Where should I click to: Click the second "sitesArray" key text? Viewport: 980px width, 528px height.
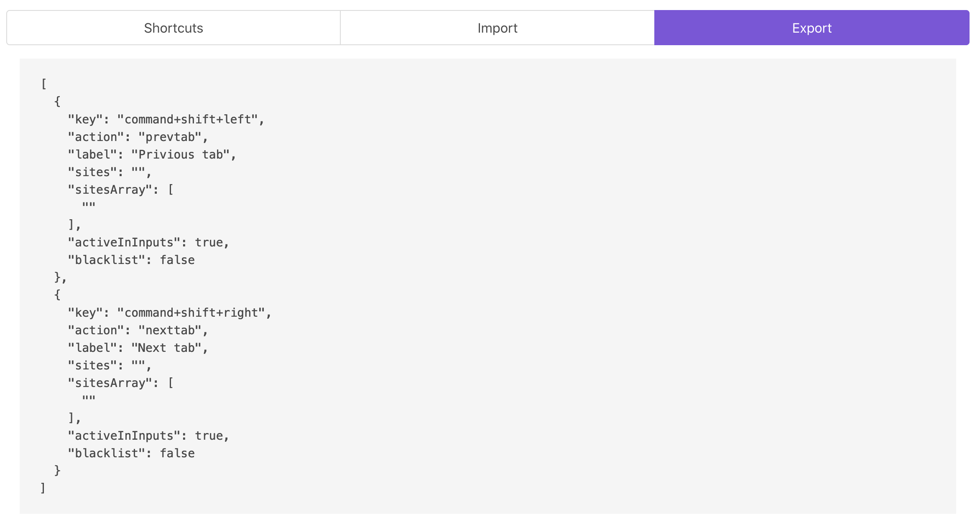110,383
